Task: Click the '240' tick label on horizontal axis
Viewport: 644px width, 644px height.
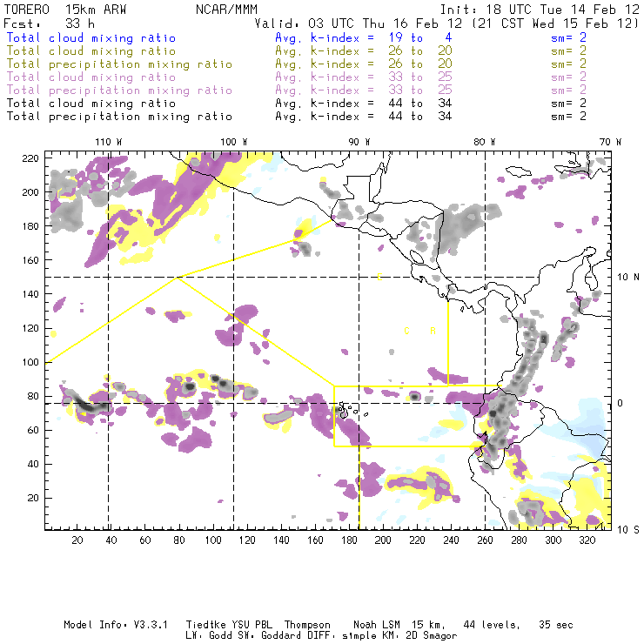Action: [451, 540]
